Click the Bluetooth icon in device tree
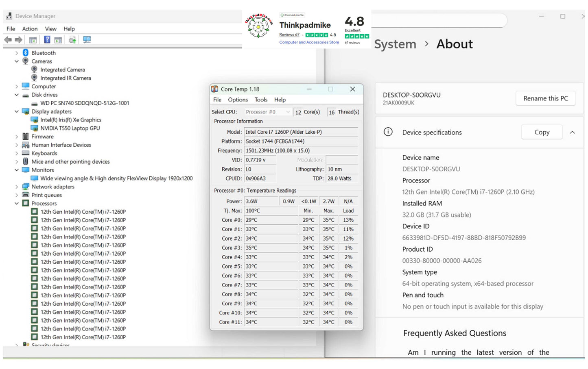 pyautogui.click(x=26, y=53)
